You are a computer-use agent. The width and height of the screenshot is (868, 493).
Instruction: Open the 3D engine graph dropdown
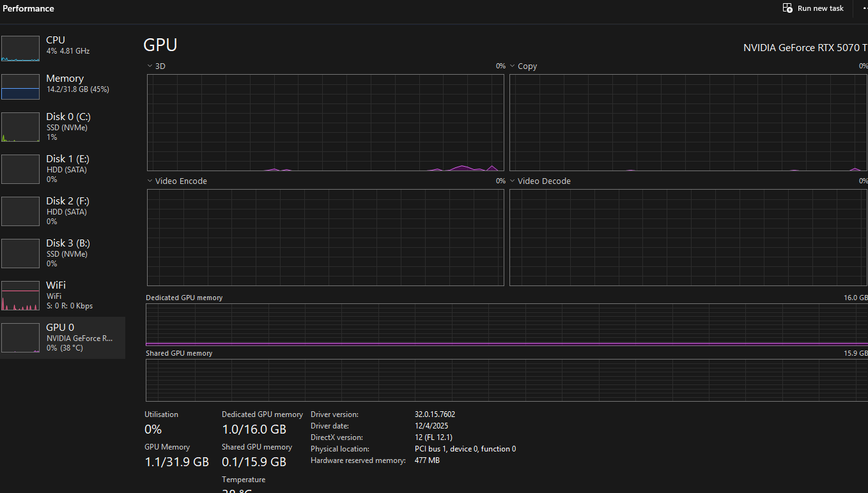click(x=150, y=66)
